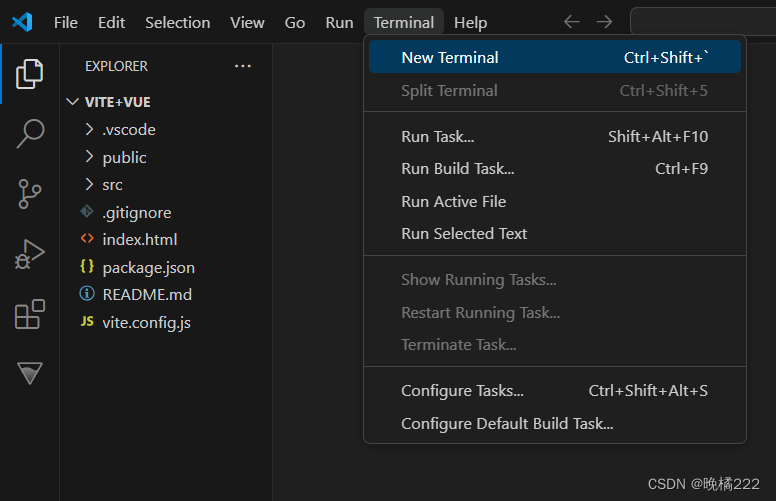Expand the .vscode folder
This screenshot has height=501, width=776.
coord(128,129)
